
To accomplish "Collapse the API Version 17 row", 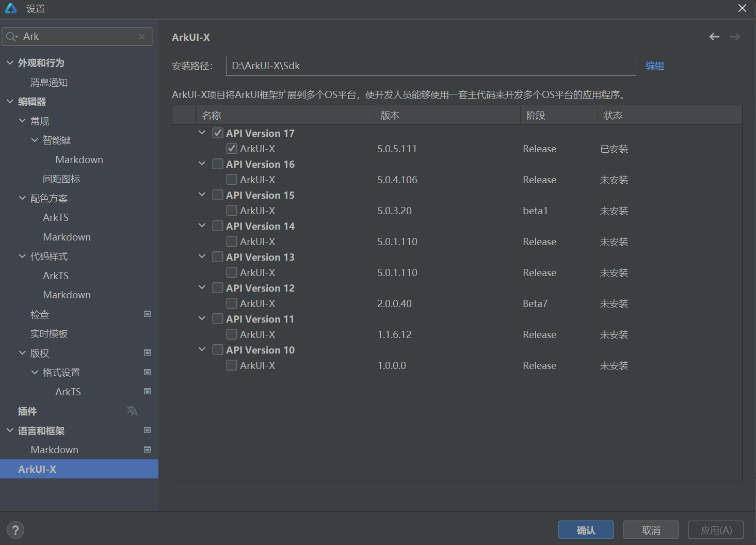I will click(x=202, y=133).
